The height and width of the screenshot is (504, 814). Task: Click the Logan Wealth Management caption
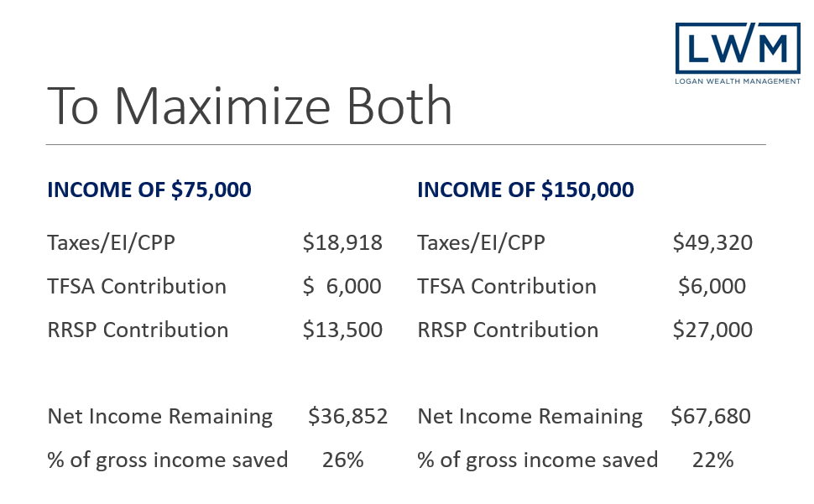tap(738, 81)
